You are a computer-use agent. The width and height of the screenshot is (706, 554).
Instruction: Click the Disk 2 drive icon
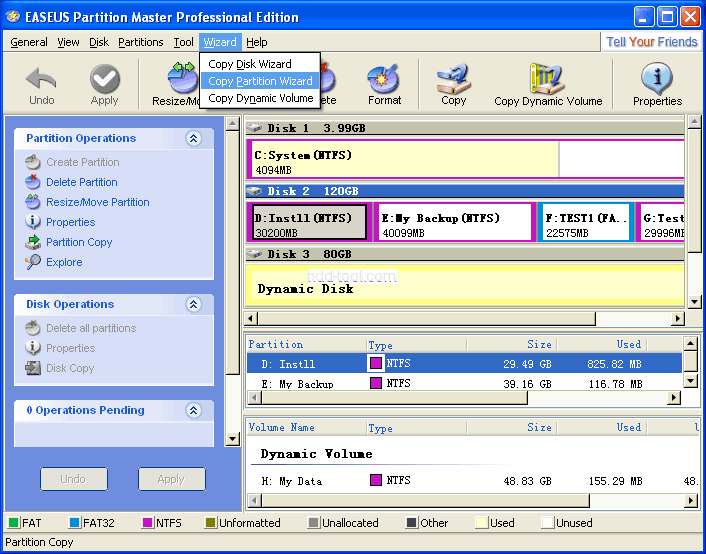tap(254, 191)
